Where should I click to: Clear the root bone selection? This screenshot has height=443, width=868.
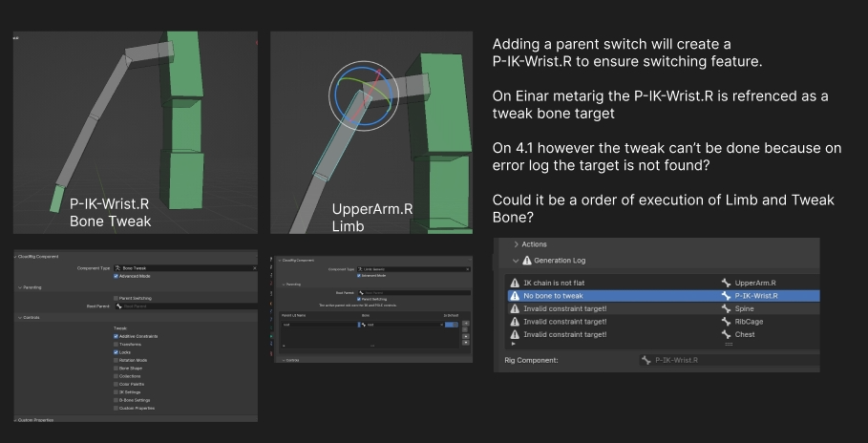(441, 325)
